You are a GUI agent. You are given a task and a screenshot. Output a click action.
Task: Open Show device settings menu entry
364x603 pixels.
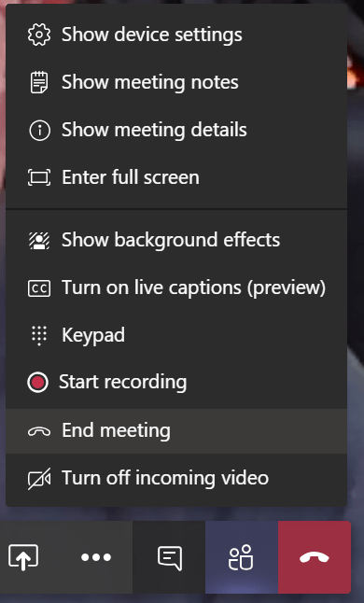point(176,35)
